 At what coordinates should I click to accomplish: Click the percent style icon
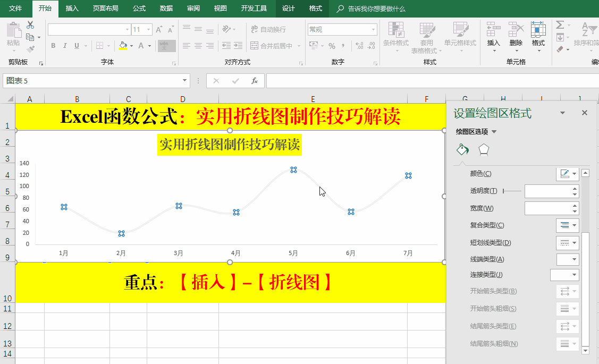(332, 46)
